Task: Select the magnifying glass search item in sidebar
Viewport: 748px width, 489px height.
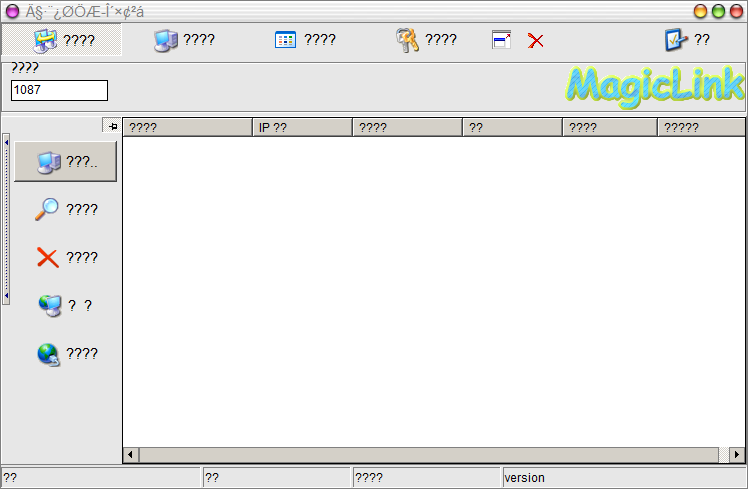Action: (x=47, y=209)
